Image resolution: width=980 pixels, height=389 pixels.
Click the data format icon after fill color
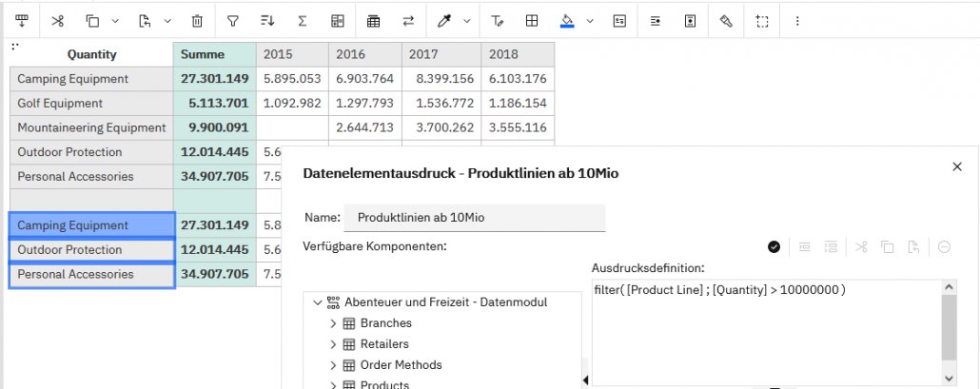619,21
